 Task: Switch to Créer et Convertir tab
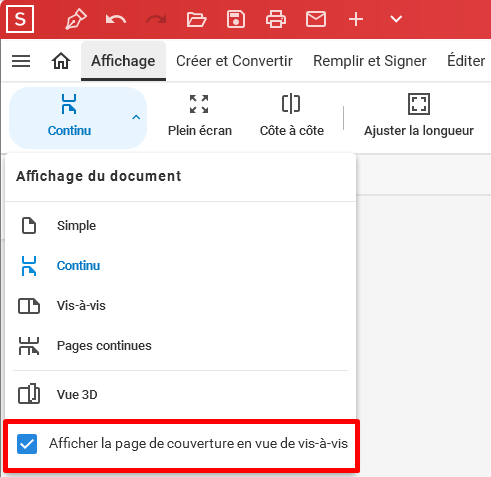(x=234, y=61)
